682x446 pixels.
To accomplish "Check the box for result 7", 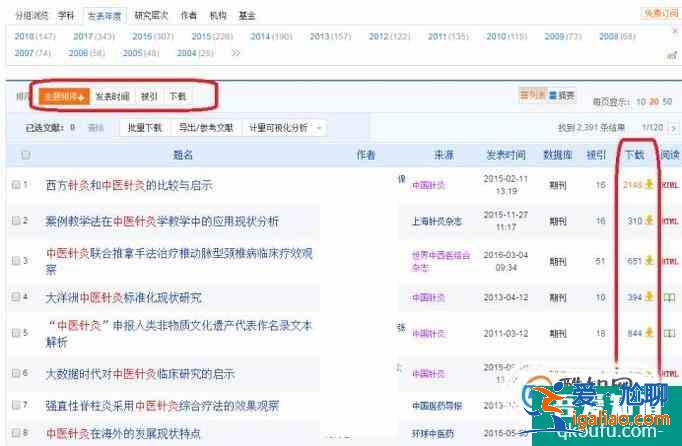I will [x=16, y=405].
